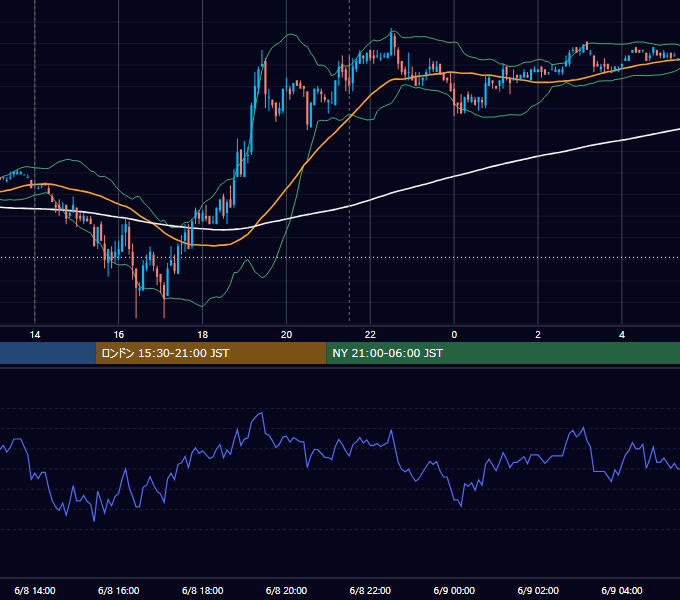The image size is (680, 600).
Task: Click the 4 hour label on the time axis
Action: pyautogui.click(x=622, y=335)
